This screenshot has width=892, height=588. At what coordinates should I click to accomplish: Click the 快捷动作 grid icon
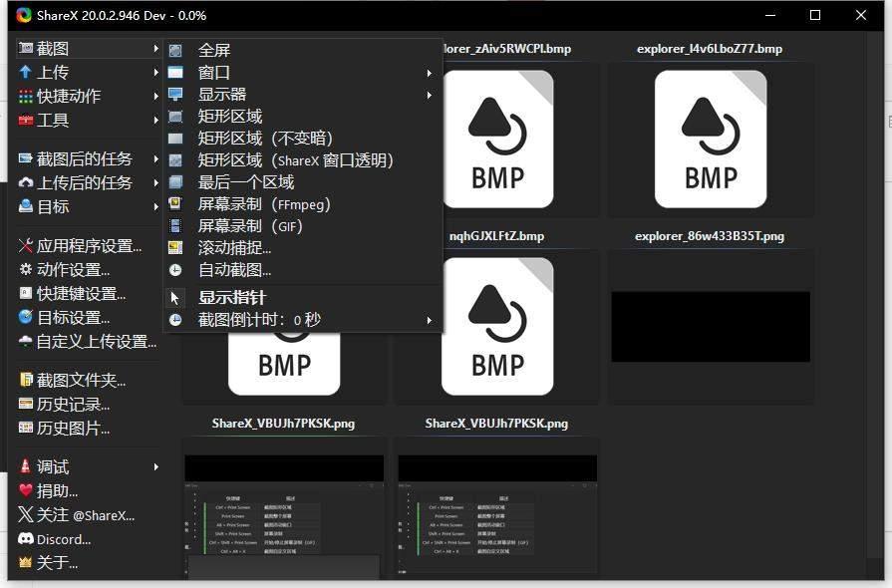coord(26,96)
